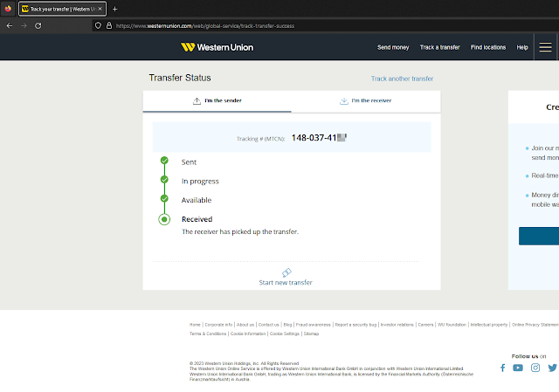Open a new browser tab
The height and width of the screenshot is (392, 559).
point(114,9)
